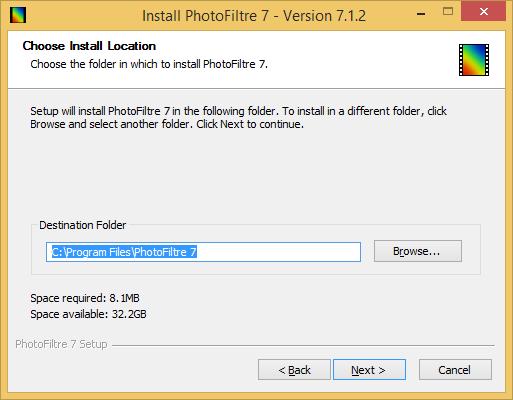Viewport: 513px width, 400px height.
Task: Open the Browse... folder picker
Action: point(418,251)
